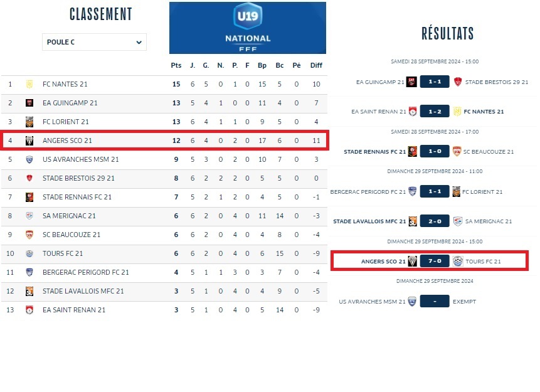Click the SA Merignac crest in the results
Viewport: 540px width, 392px height.
(457, 221)
